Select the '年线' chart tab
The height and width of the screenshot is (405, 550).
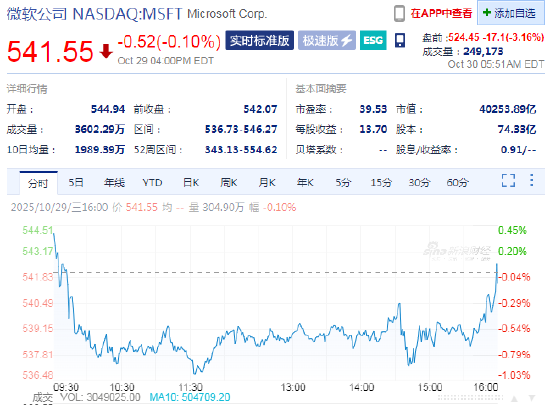click(114, 183)
